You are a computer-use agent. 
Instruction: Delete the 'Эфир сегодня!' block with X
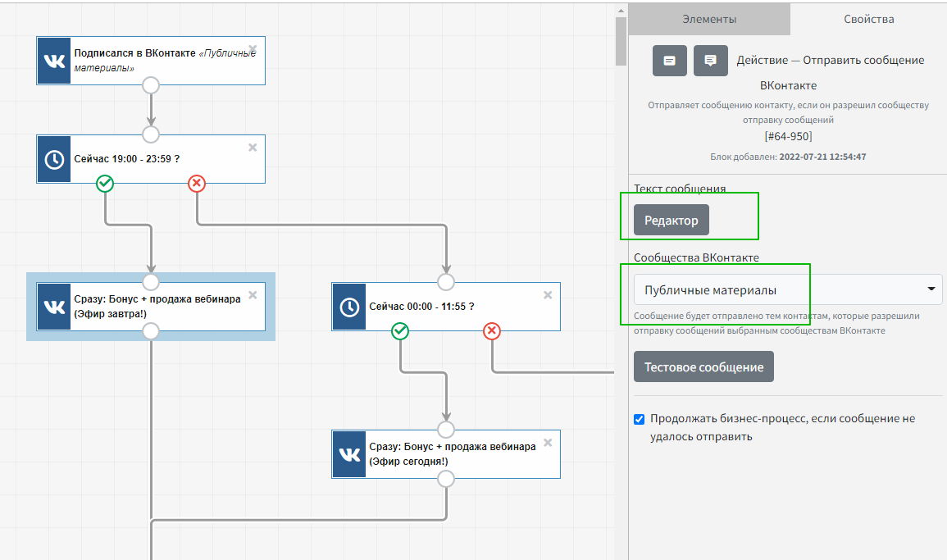[548, 442]
